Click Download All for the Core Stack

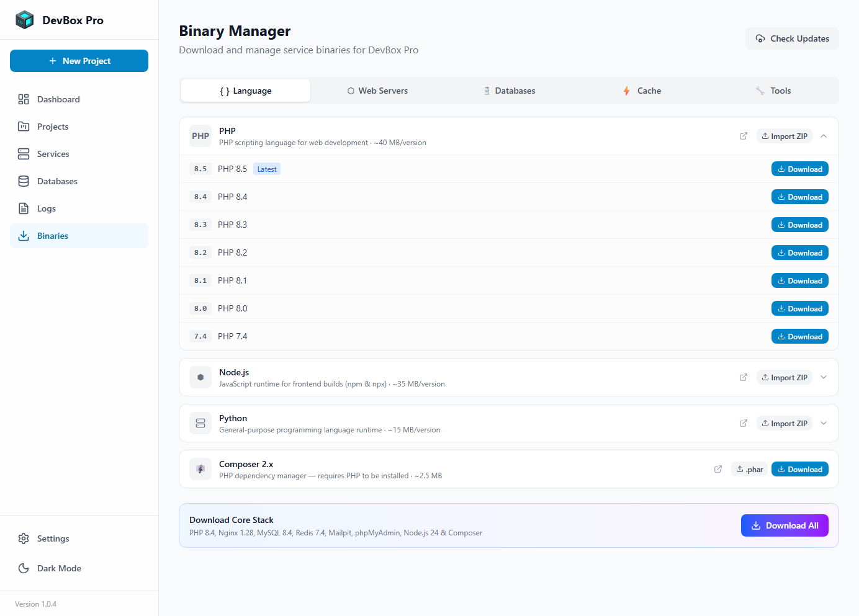(785, 525)
